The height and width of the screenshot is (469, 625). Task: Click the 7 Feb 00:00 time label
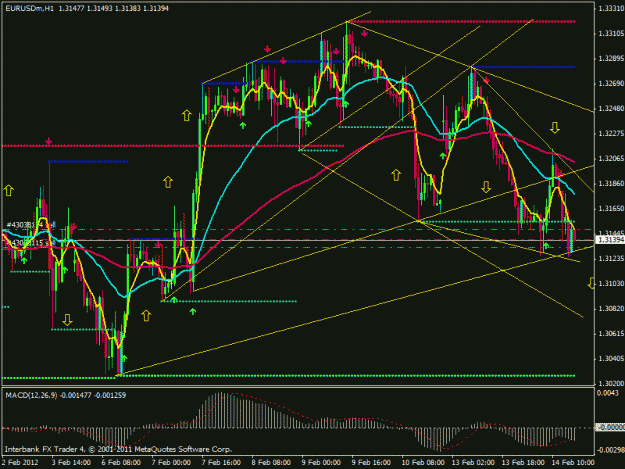point(171,462)
